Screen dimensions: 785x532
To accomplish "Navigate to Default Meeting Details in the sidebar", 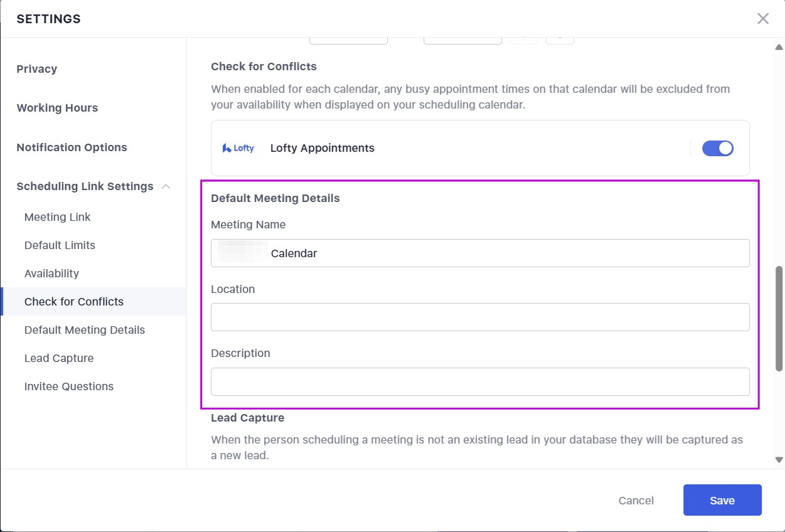I will (x=85, y=330).
